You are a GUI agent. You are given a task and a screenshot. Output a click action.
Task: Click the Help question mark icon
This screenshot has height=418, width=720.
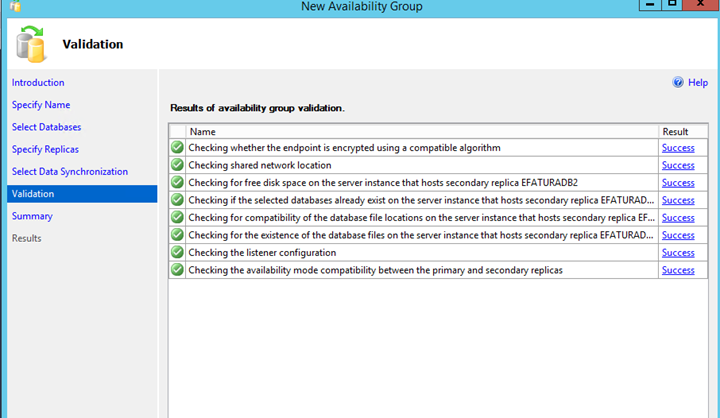(677, 83)
